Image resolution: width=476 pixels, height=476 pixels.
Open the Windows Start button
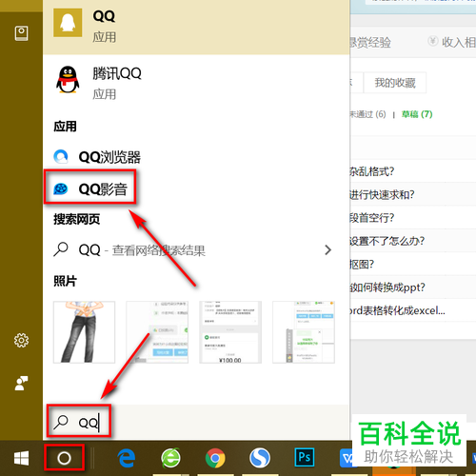pyautogui.click(x=21, y=458)
